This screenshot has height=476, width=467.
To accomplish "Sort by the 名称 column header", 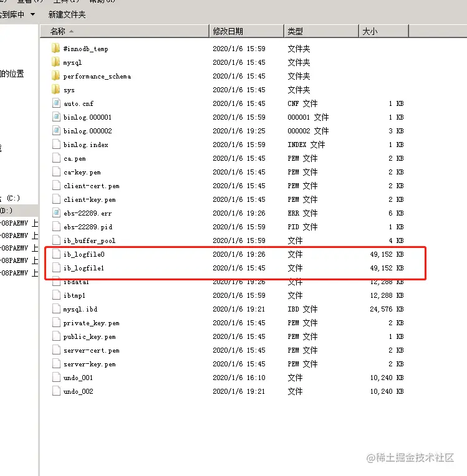I will click(x=125, y=31).
